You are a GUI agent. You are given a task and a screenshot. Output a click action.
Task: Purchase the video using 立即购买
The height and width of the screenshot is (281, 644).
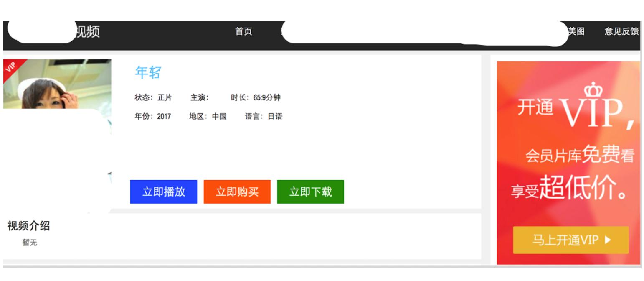pyautogui.click(x=236, y=190)
